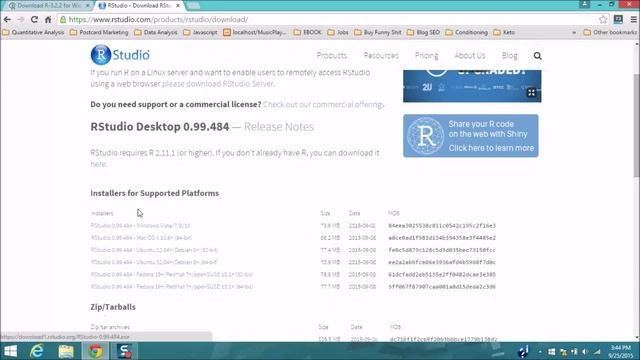640x360 pixels.
Task: Click the extension icon beside the star
Action: point(618,20)
